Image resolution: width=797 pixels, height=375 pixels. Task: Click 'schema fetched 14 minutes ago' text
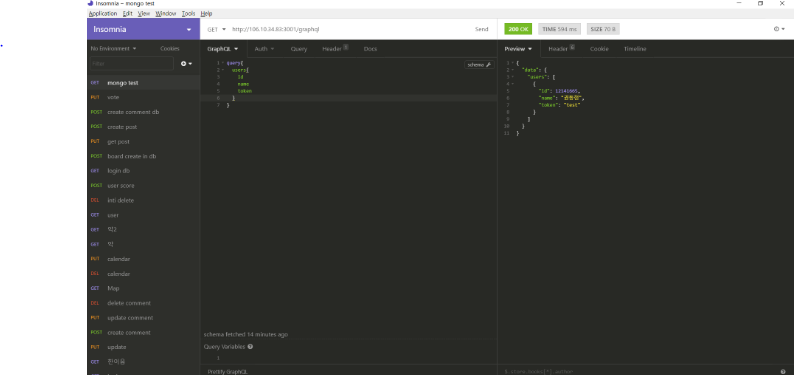coord(246,335)
